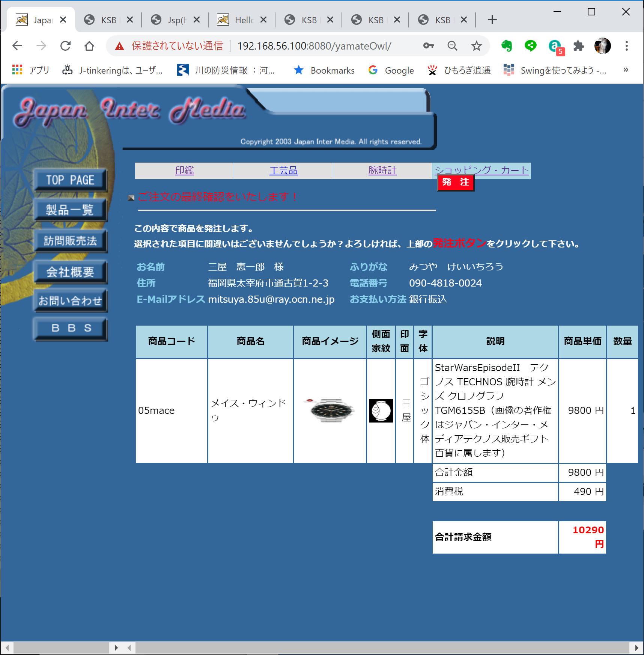The width and height of the screenshot is (644, 655).
Task: Click the family crest image
Action: 381,411
